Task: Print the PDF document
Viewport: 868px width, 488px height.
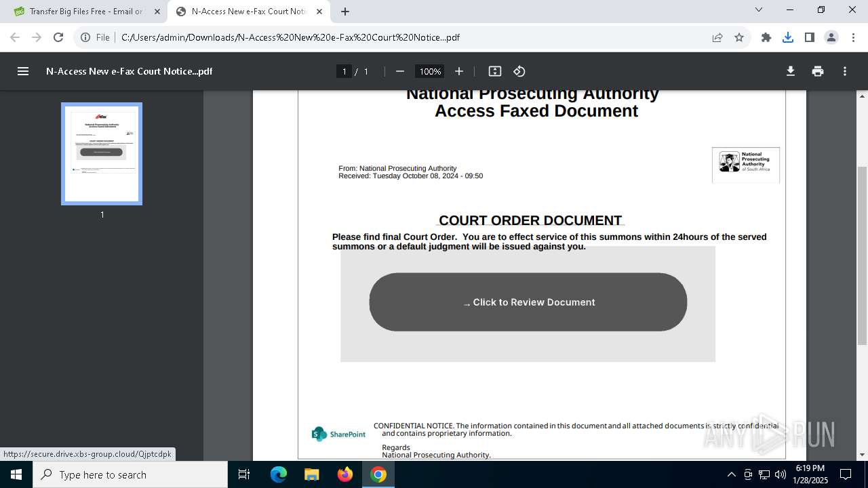Action: click(x=818, y=71)
